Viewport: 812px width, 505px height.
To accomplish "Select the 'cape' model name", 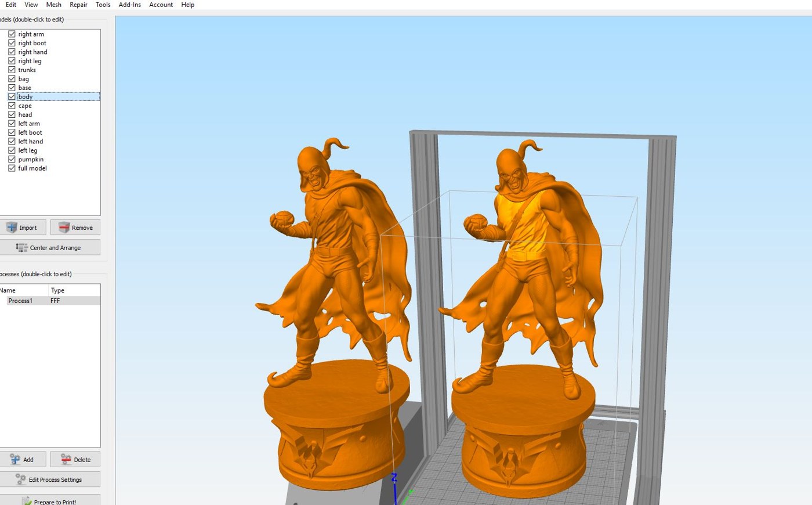I will pyautogui.click(x=25, y=106).
